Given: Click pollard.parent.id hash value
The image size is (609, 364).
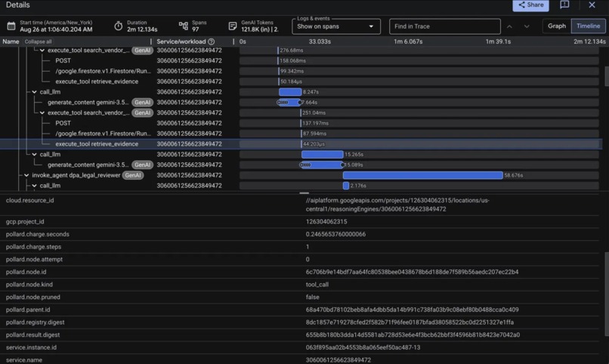Looking at the screenshot, I should tap(412, 310).
